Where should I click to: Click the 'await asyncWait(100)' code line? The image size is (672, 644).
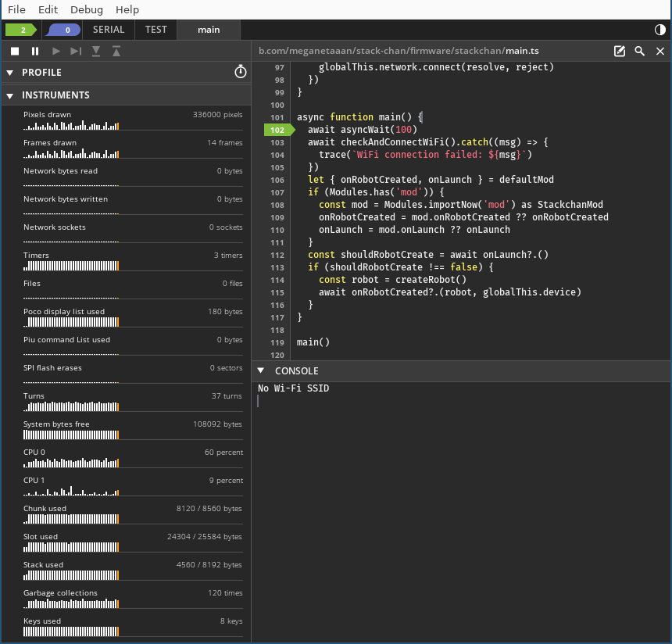tap(362, 130)
